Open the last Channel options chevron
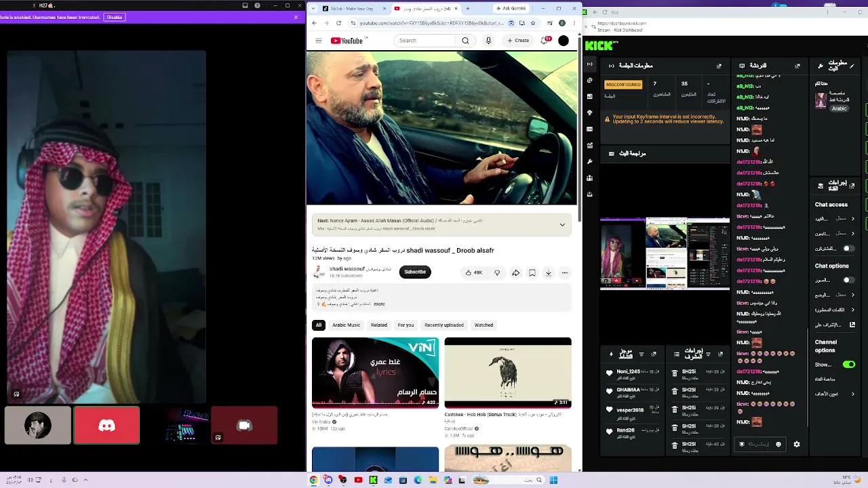Image resolution: width=868 pixels, height=488 pixels. coord(853,394)
